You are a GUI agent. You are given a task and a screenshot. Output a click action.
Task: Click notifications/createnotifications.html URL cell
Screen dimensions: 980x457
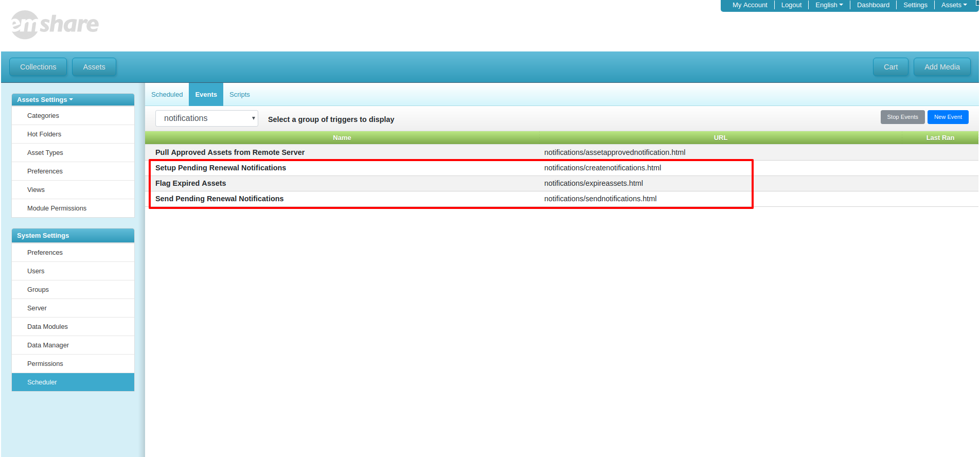tap(602, 168)
